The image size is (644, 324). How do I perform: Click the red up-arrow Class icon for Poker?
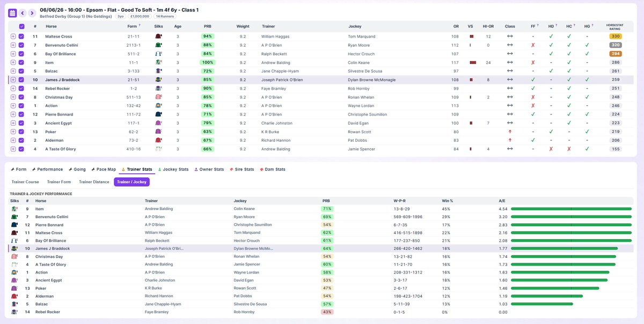pyautogui.click(x=510, y=132)
